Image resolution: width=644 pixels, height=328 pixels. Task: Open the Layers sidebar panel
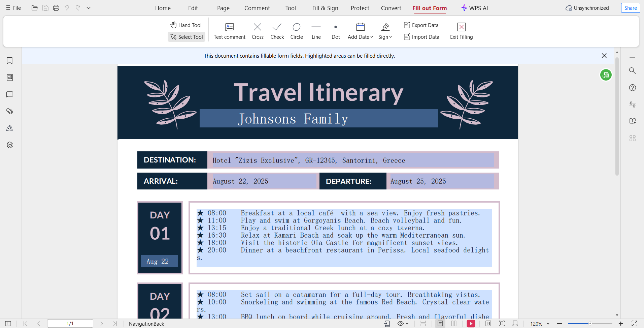pyautogui.click(x=10, y=145)
